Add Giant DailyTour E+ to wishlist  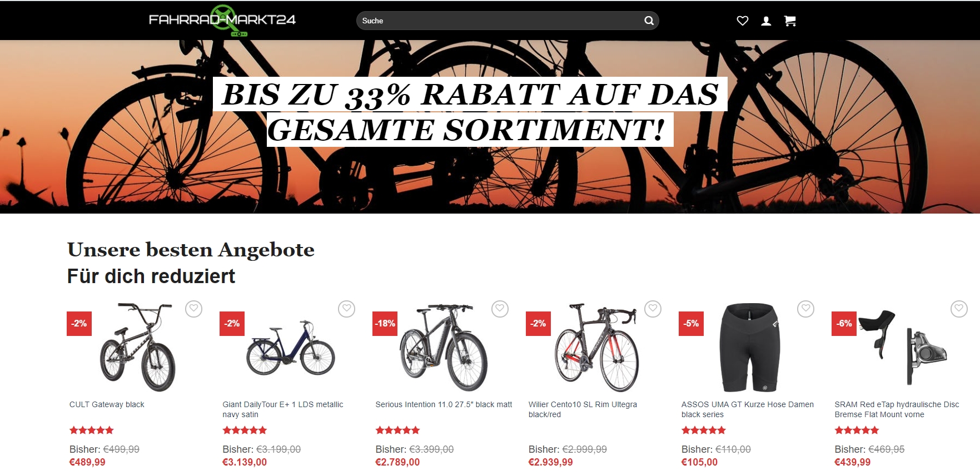(x=346, y=309)
